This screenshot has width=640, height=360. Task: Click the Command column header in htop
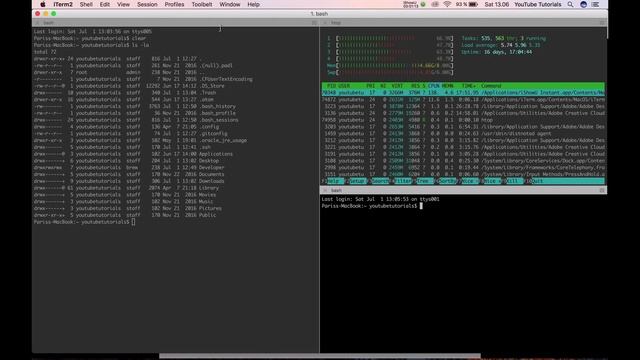click(x=491, y=86)
